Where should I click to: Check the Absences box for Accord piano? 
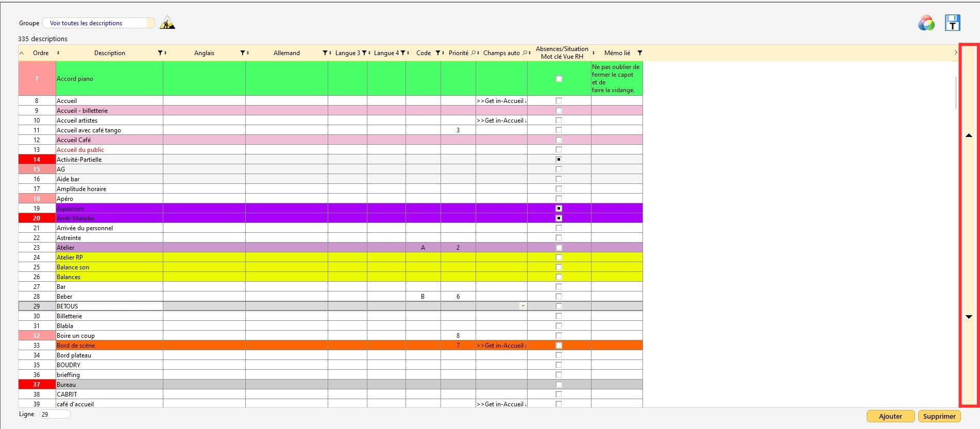click(x=559, y=79)
